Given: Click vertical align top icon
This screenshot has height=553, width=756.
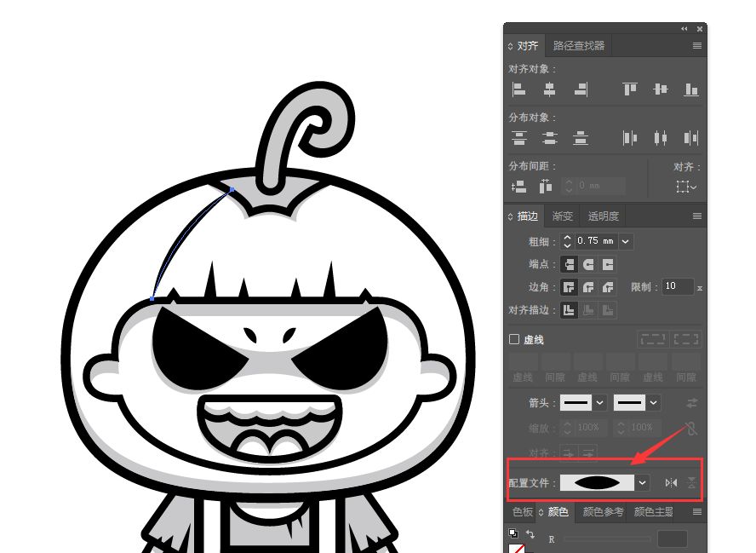Looking at the screenshot, I should 630,89.
